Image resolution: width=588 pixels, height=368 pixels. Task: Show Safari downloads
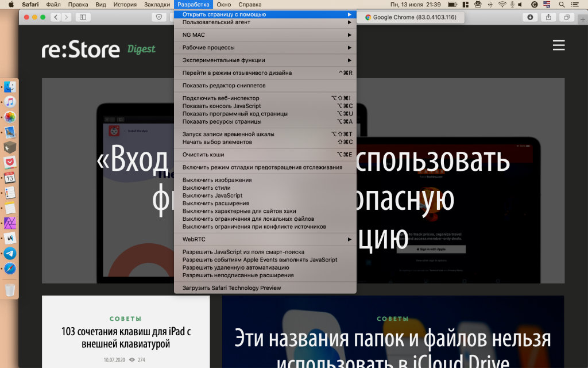pyautogui.click(x=530, y=17)
